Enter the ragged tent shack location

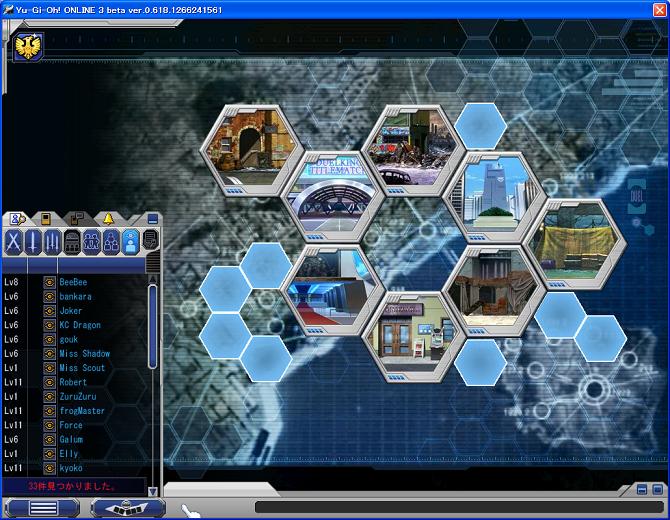coord(494,291)
